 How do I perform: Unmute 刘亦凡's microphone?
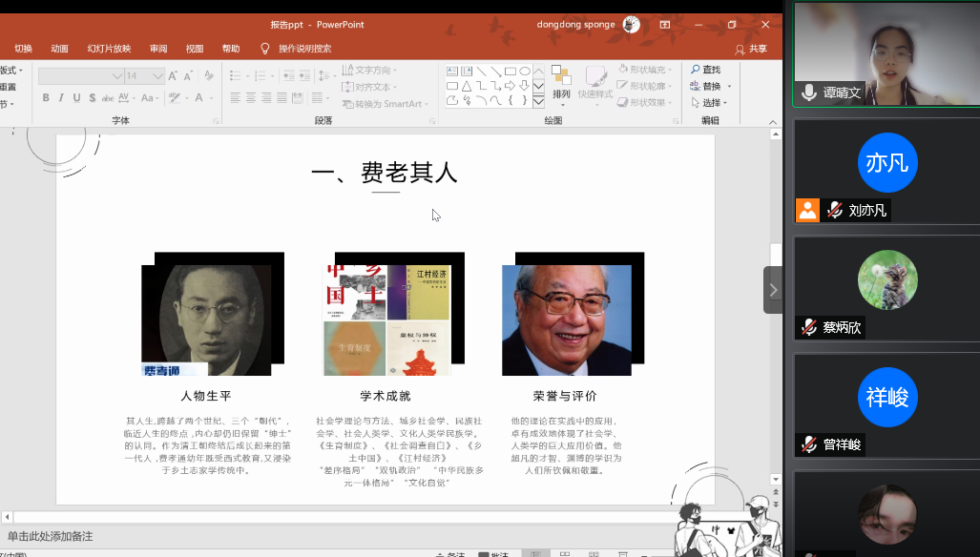[834, 211]
